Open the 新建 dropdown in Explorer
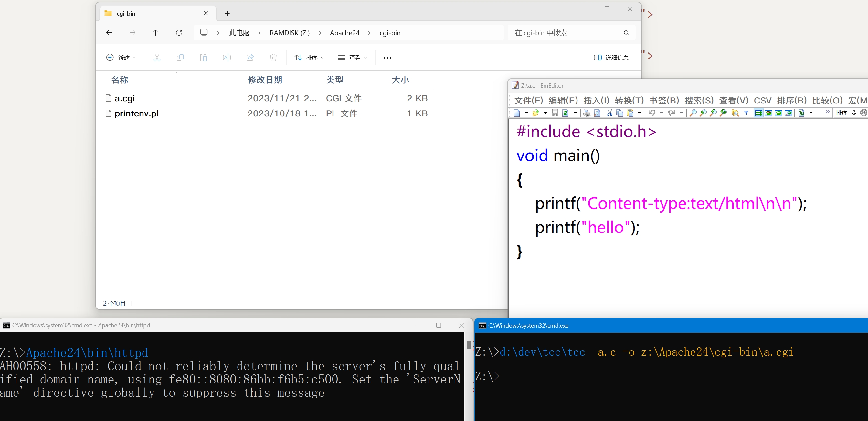Screen dimensions: 868x421 (x=121, y=58)
